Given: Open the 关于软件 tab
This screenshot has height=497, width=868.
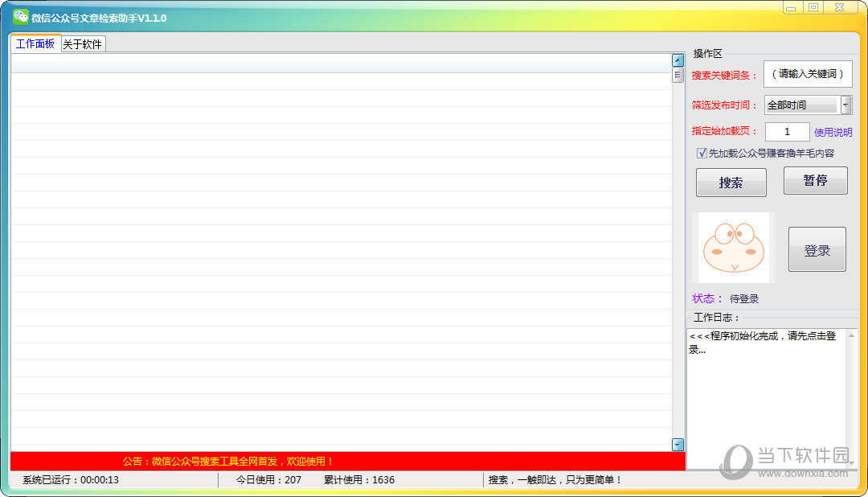Looking at the screenshot, I should [x=83, y=44].
